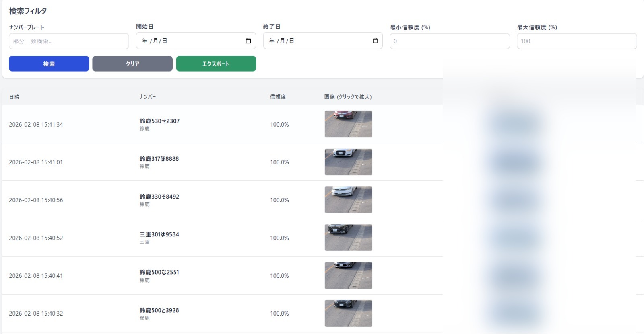Click the 開始日 start date field
The image size is (644, 334).
click(189, 41)
